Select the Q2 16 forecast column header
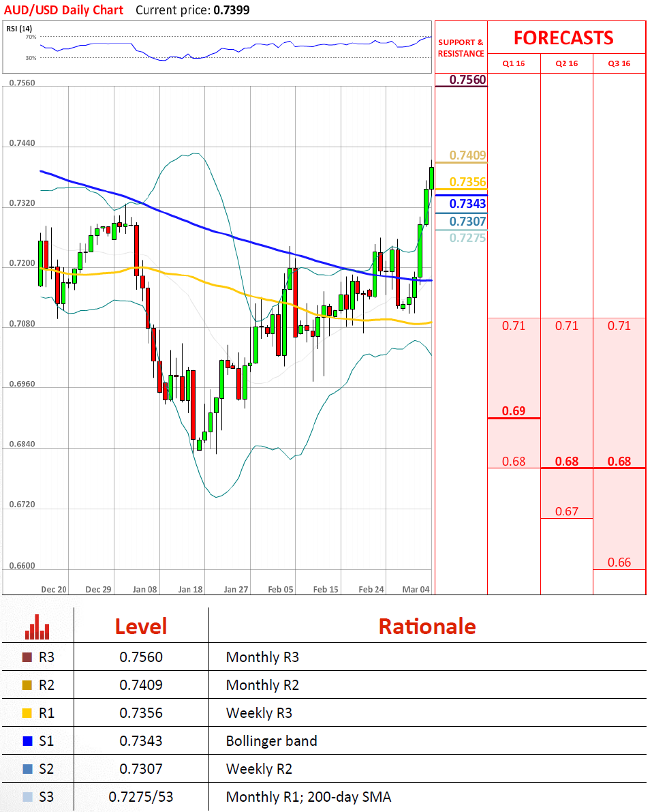 [567, 63]
